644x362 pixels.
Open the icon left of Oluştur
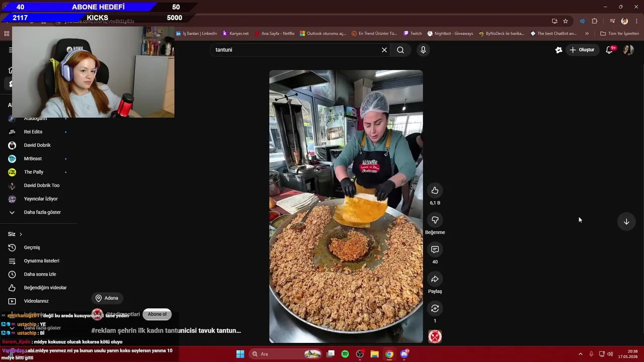[558, 50]
